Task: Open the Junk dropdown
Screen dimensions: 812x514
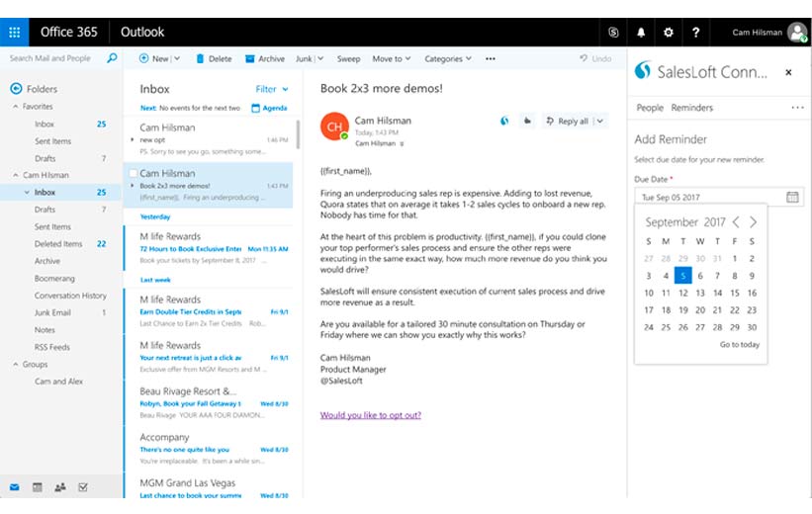Action: tap(310, 59)
